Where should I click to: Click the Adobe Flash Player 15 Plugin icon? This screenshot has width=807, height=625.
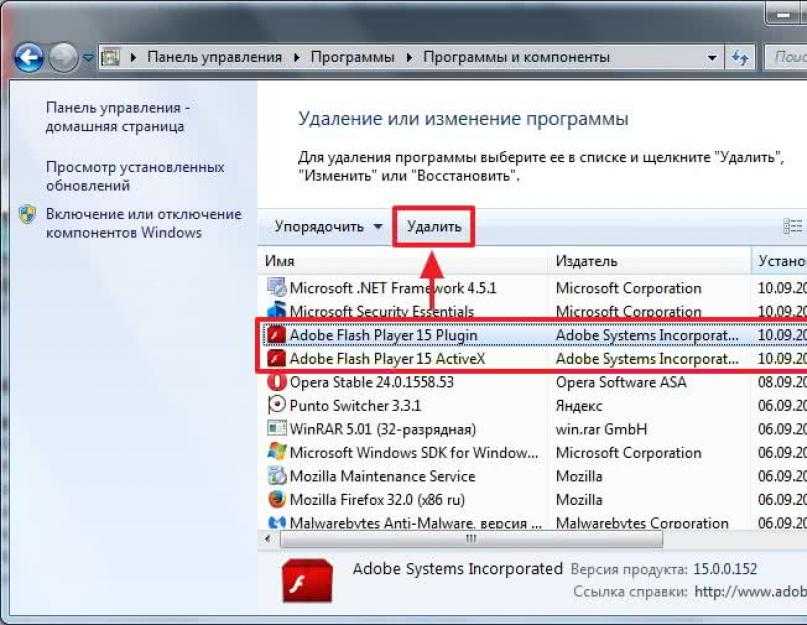coord(276,335)
